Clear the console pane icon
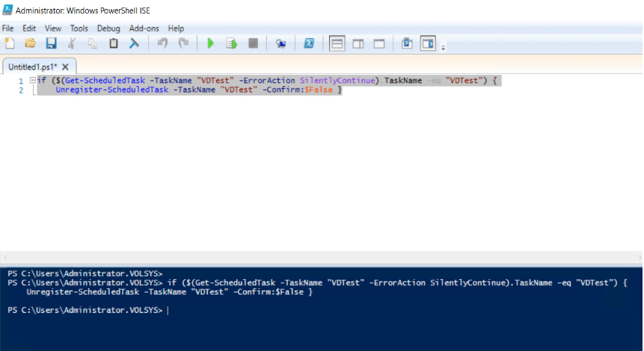The image size is (644, 351). pyautogui.click(x=135, y=43)
